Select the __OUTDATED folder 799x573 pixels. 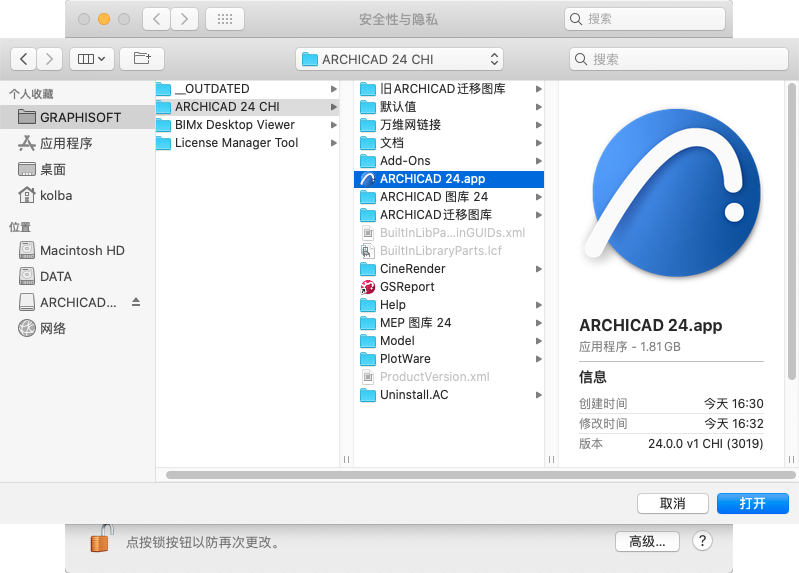click(x=247, y=89)
